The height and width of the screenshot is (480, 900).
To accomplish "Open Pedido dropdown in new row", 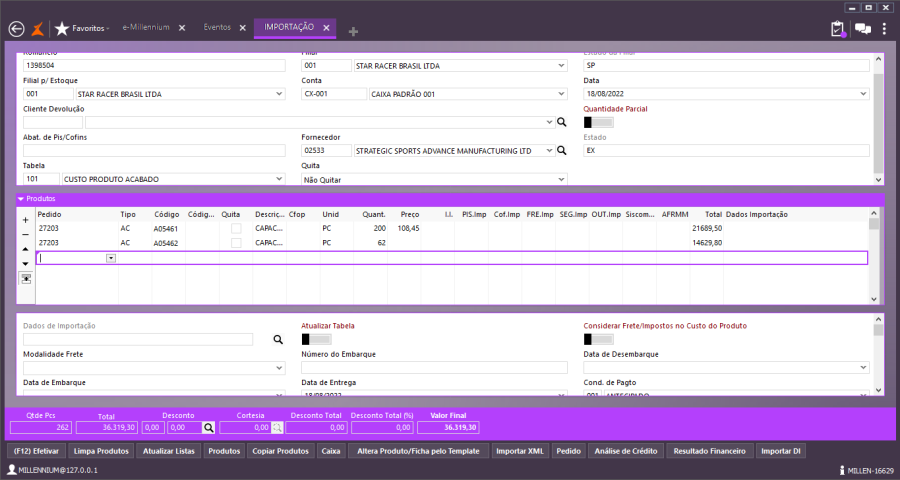I will (111, 258).
